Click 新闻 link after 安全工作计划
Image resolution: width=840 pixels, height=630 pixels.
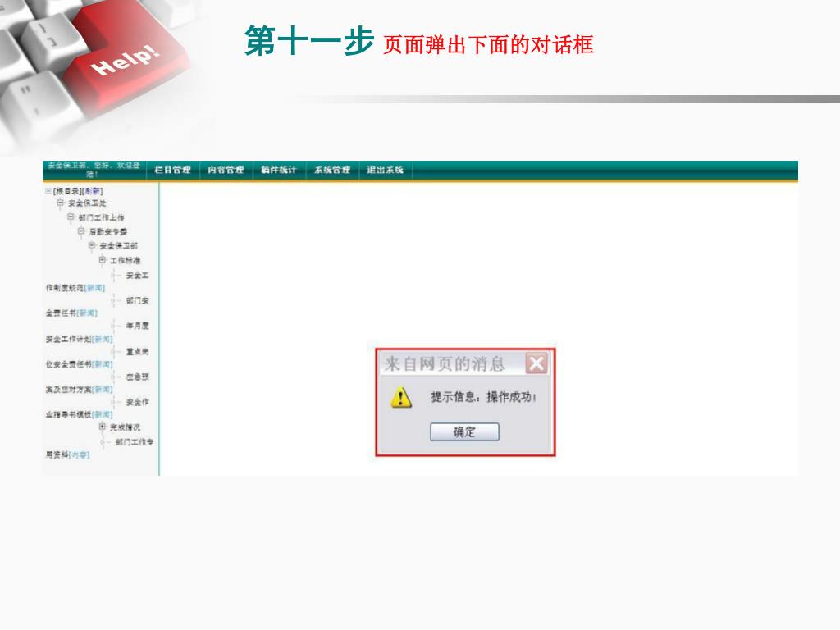tap(103, 339)
